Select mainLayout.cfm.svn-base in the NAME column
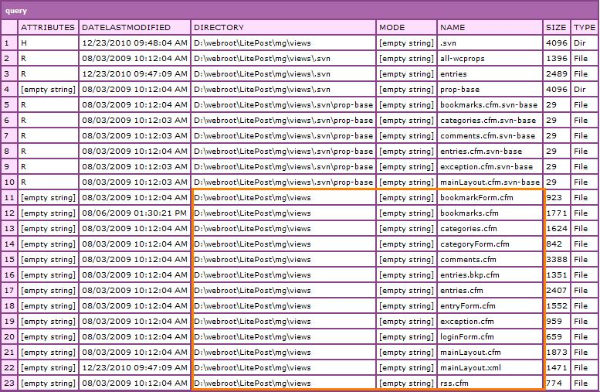 click(490, 182)
